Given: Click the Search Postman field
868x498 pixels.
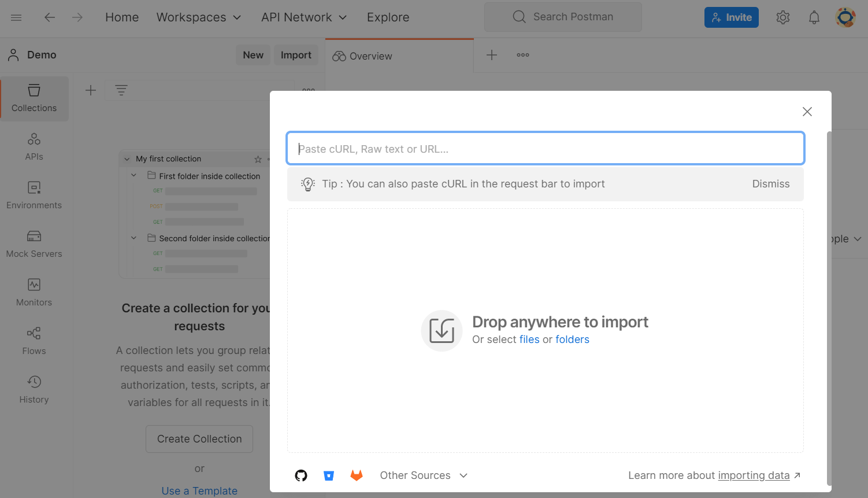Looking at the screenshot, I should click(x=563, y=17).
